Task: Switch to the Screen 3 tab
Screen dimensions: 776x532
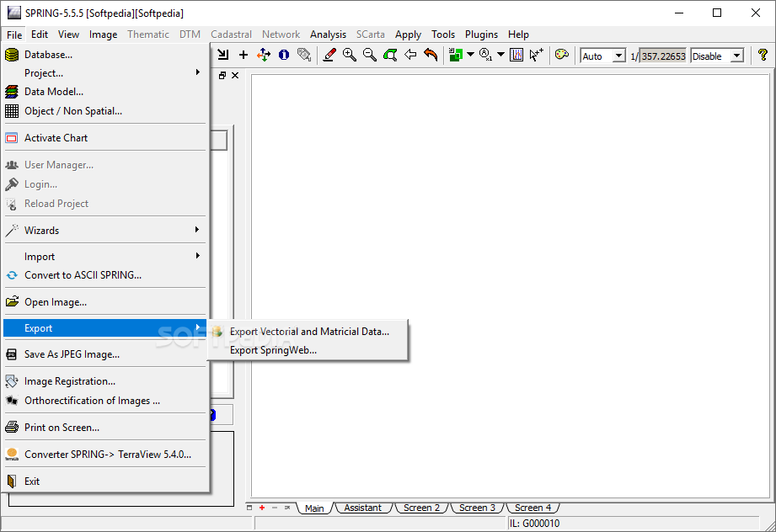Action: click(x=477, y=508)
